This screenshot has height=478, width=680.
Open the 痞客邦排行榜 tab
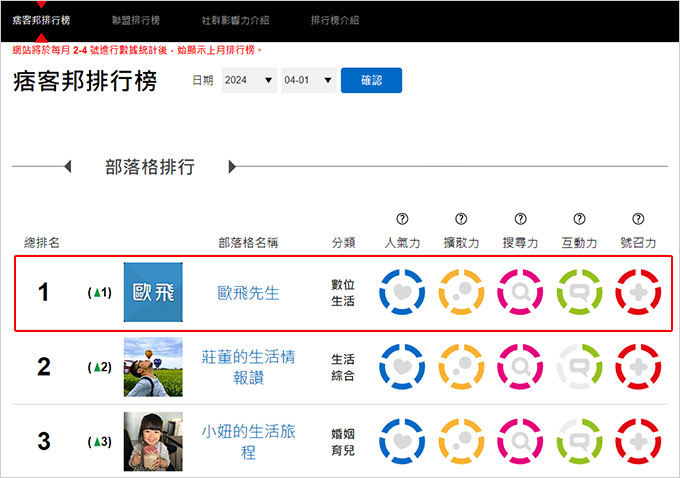coord(41,20)
